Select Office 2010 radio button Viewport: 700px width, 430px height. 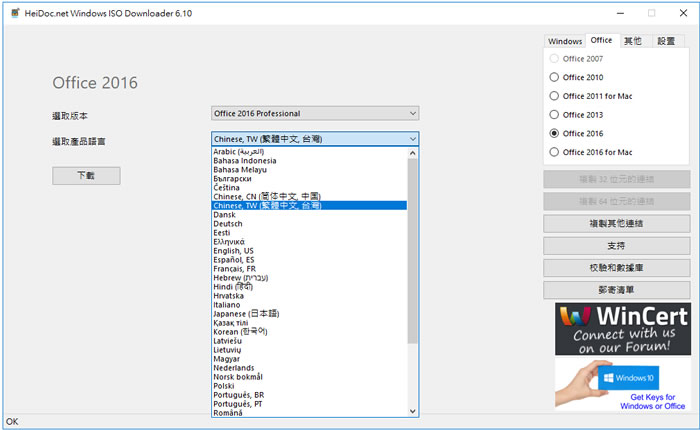coord(554,77)
